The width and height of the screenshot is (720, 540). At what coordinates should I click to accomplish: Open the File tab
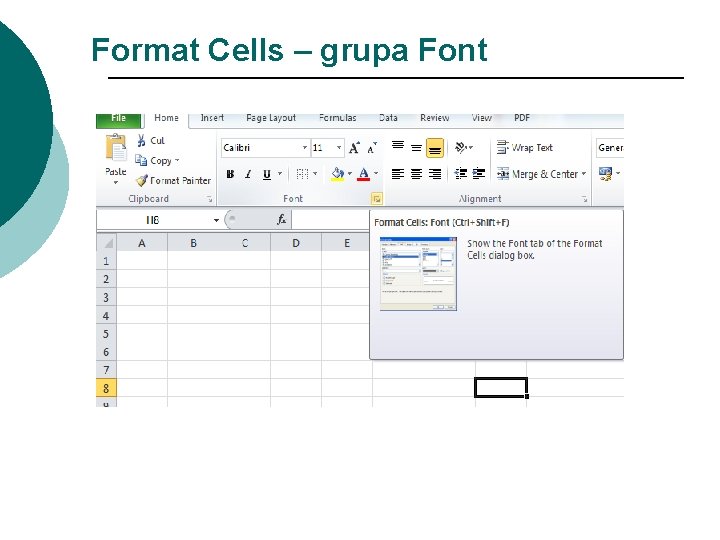tap(118, 119)
